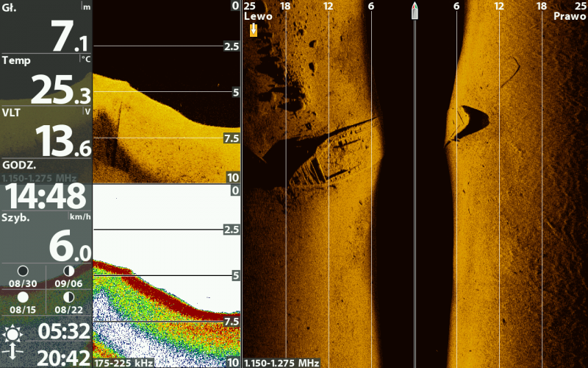Click the orange down-arrow marker under Lewo
Screen dimensions: 588x368
click(254, 29)
